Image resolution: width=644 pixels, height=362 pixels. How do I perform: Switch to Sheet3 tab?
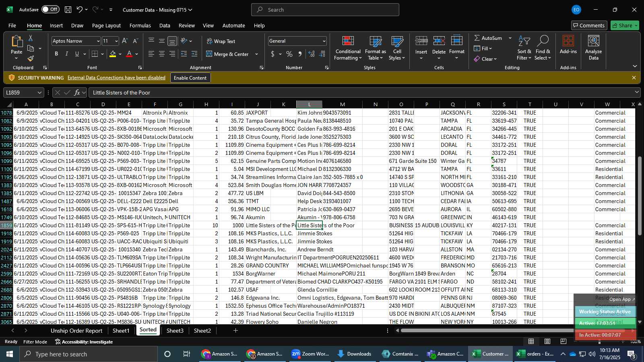[175, 331]
